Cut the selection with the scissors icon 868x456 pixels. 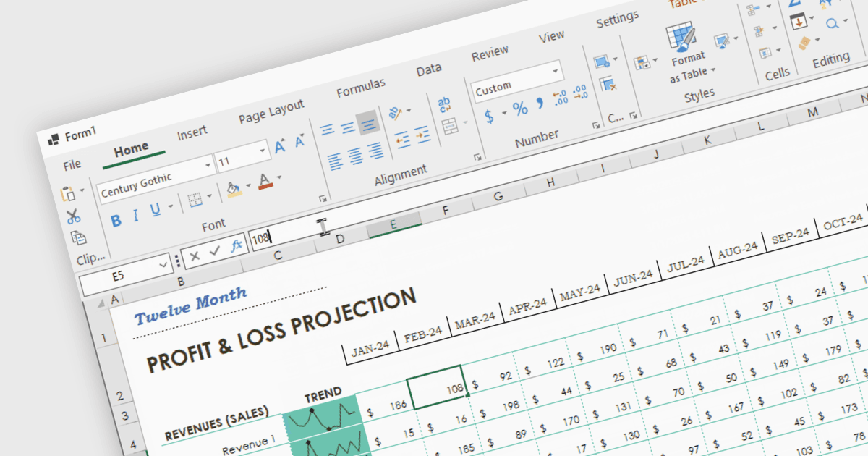[x=73, y=216]
